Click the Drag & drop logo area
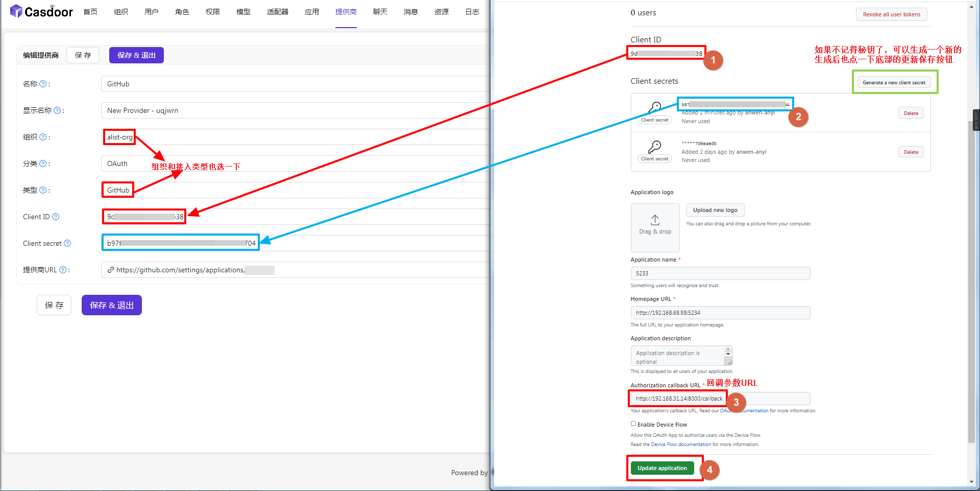Image resolution: width=980 pixels, height=491 pixels. (x=655, y=227)
